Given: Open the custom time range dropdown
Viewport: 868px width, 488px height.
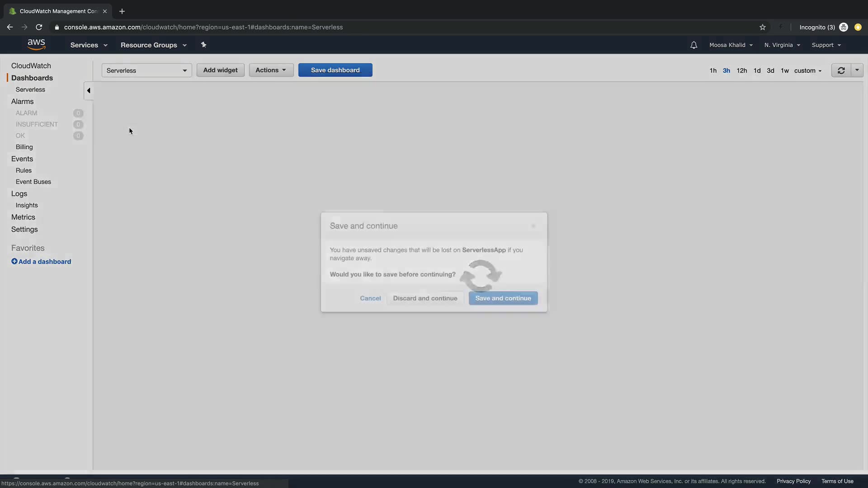Looking at the screenshot, I should tap(808, 70).
